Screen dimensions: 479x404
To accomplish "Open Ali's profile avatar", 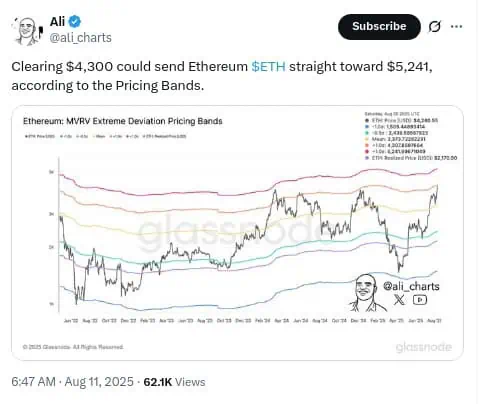I will coord(28,31).
